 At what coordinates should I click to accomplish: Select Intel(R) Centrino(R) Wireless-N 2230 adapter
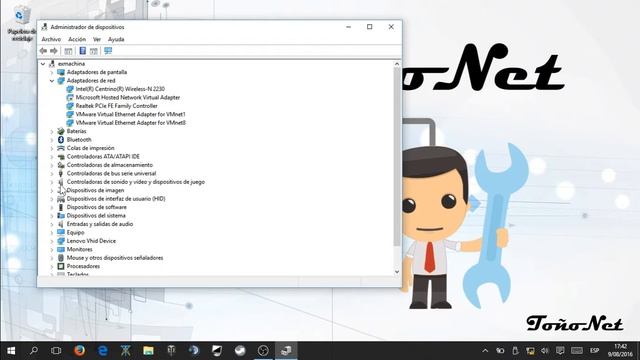click(x=120, y=89)
